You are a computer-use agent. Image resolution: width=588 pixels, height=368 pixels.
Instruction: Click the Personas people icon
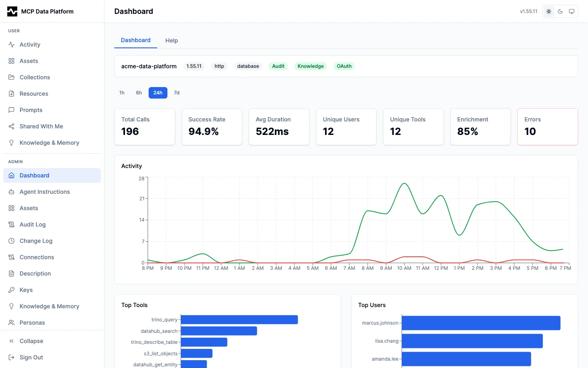coord(11,323)
